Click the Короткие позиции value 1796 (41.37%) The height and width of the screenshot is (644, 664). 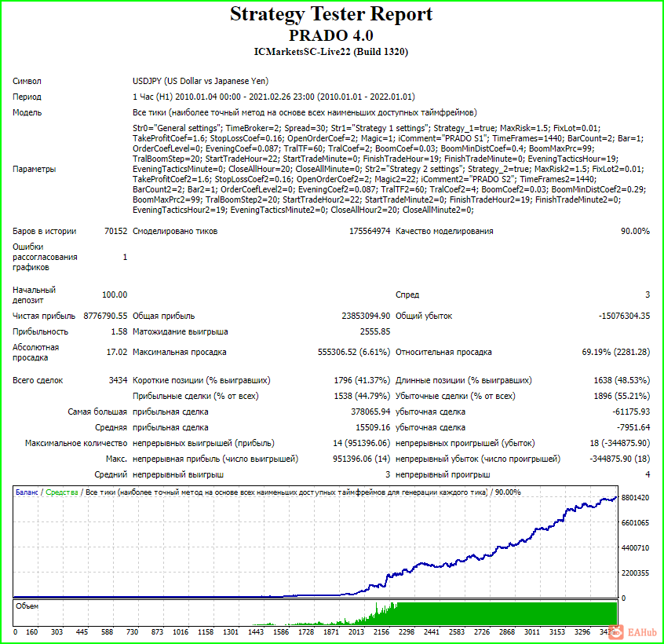coord(362,380)
